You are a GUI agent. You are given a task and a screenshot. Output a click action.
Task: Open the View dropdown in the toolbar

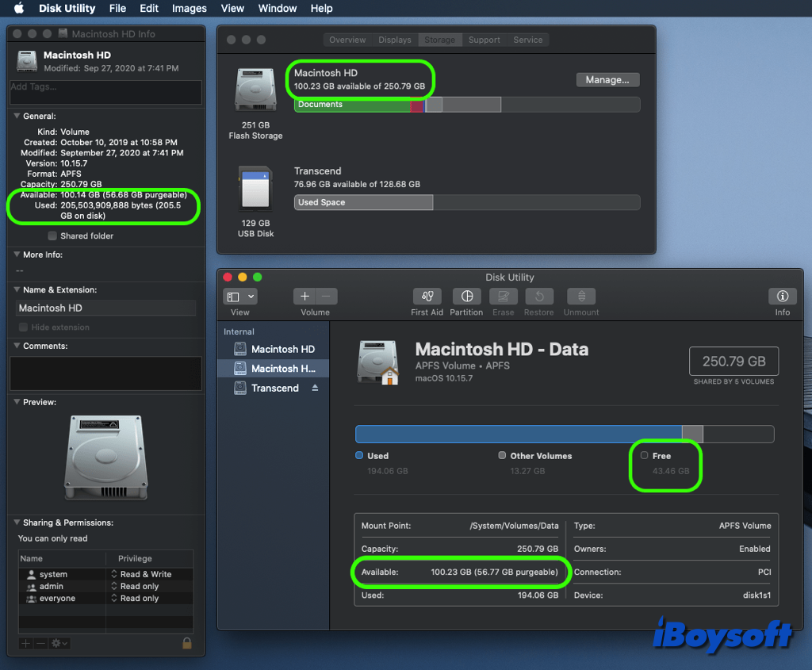coord(240,297)
